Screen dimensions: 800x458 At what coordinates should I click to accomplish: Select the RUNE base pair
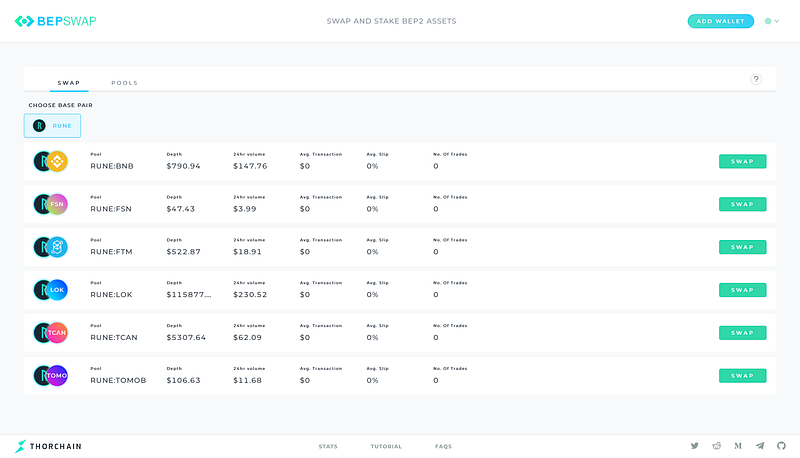(52, 125)
